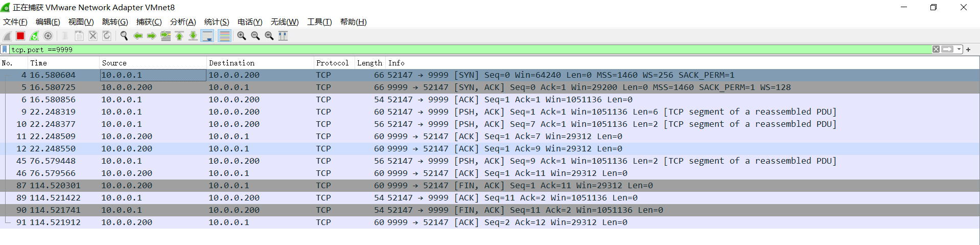Restart the current capture
This screenshot has width=980, height=245.
[x=34, y=36]
